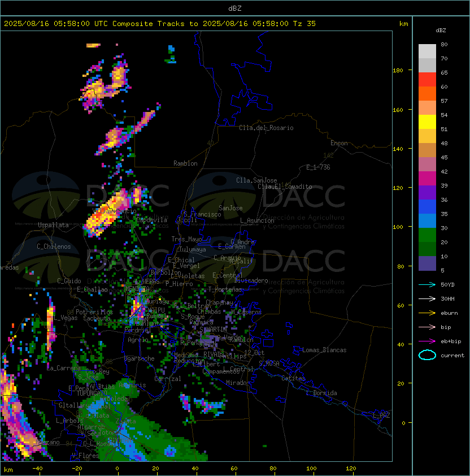
Task: Click the '140' km axis tick label
Action: [x=398, y=149]
